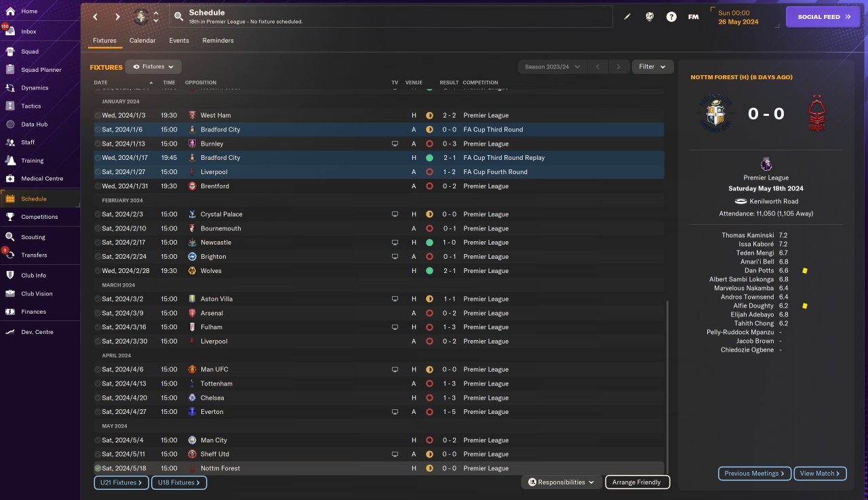Click the forward navigation arrow

[117, 17]
